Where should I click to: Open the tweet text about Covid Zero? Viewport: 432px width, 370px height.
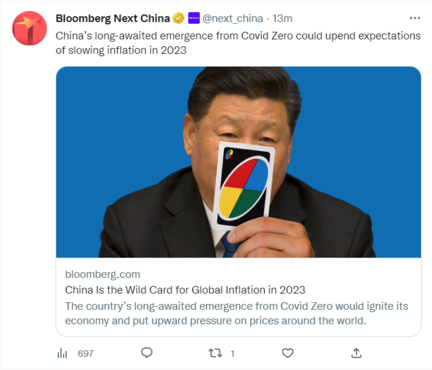[238, 43]
